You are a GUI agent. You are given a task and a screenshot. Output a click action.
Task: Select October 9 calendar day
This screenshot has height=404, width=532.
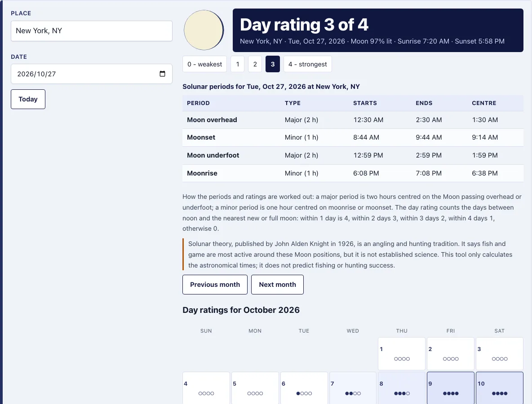(451, 388)
